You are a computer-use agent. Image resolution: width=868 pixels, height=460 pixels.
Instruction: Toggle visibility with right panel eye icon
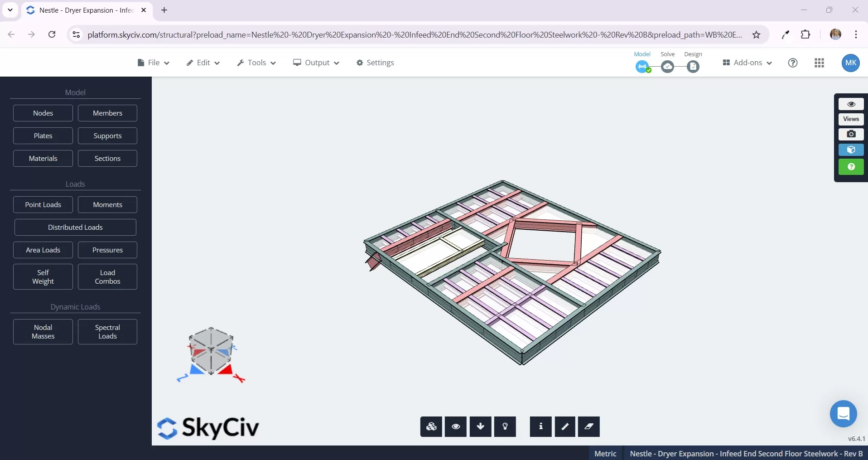pos(851,104)
